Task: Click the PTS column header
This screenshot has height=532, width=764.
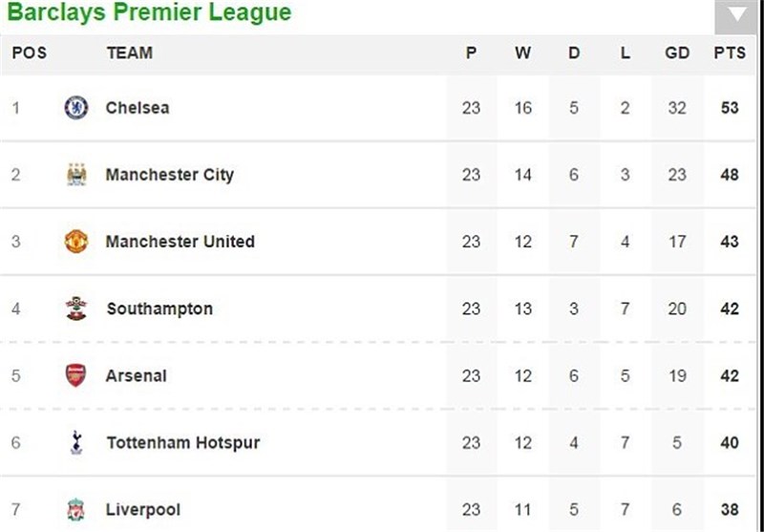Action: click(x=730, y=53)
